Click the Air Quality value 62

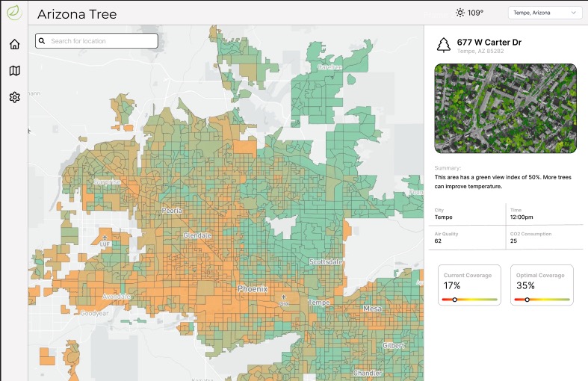point(438,241)
